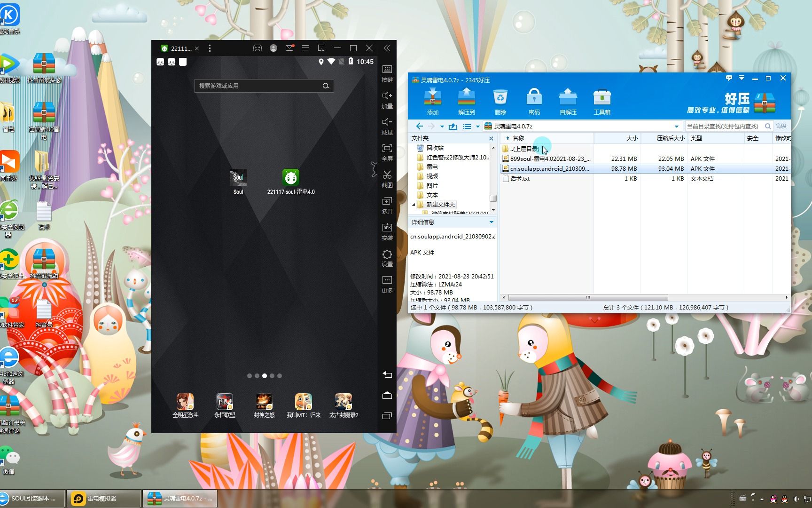Open the Soul app in the emulator
The width and height of the screenshot is (812, 508).
(x=238, y=182)
